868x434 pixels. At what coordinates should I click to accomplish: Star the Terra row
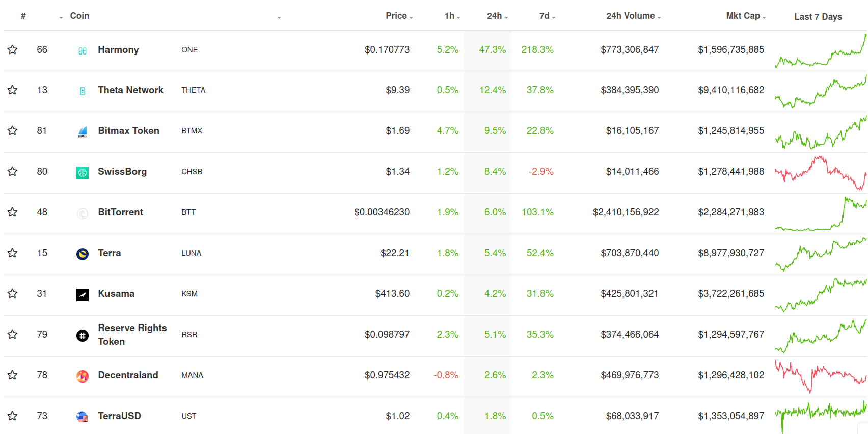13,253
